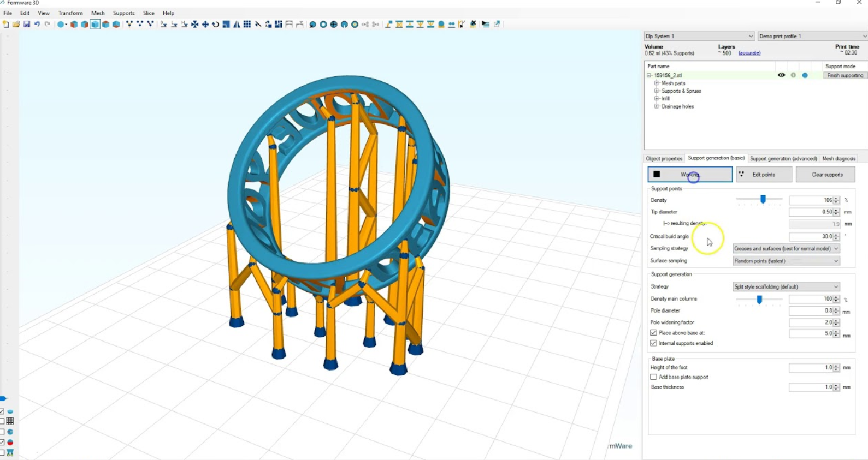Click the export arrow icon in toolbar
Image resolution: width=868 pixels, height=460 pixels.
[497, 24]
